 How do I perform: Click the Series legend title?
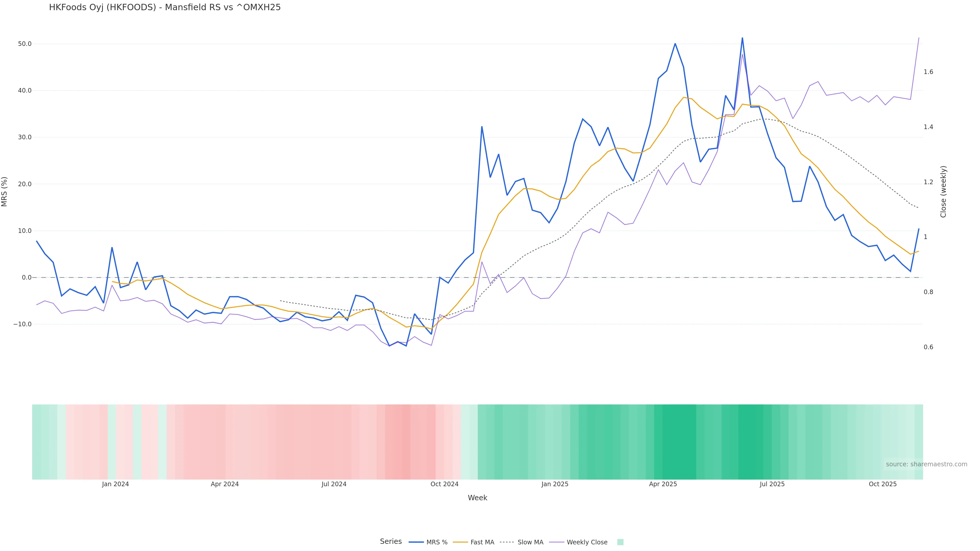[x=391, y=542]
